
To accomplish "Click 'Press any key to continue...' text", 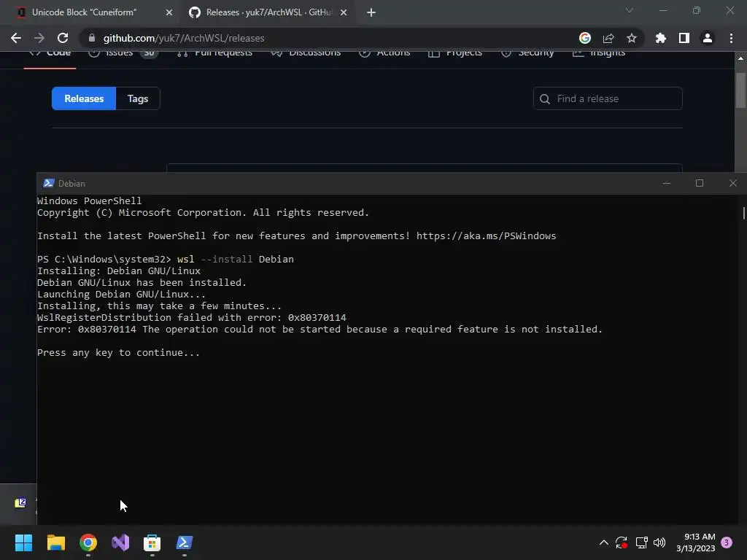I will (x=119, y=353).
